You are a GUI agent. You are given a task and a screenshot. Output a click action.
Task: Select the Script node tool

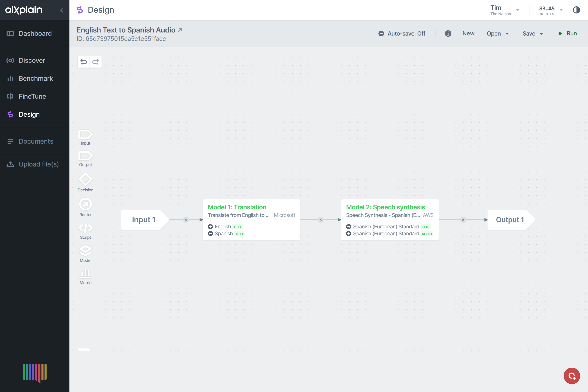[85, 231]
